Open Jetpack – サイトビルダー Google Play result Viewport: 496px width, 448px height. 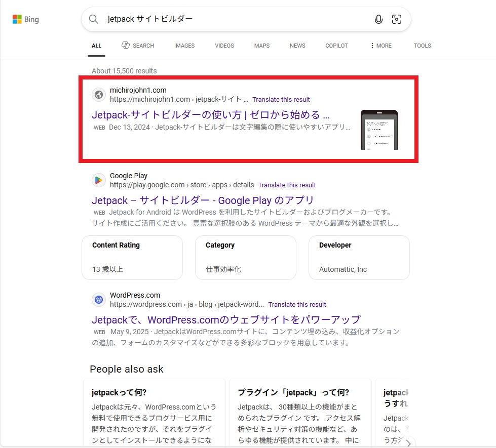pos(203,200)
